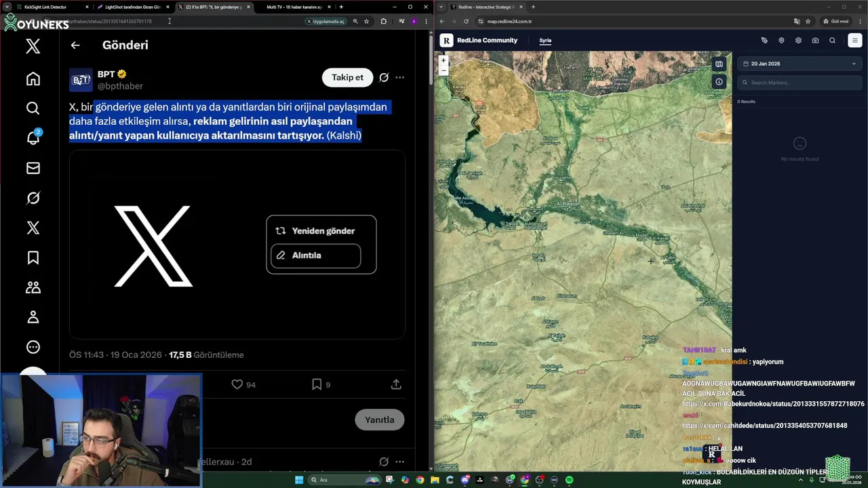Open Spotify from the taskbar
The height and width of the screenshot is (488, 868).
point(569,480)
